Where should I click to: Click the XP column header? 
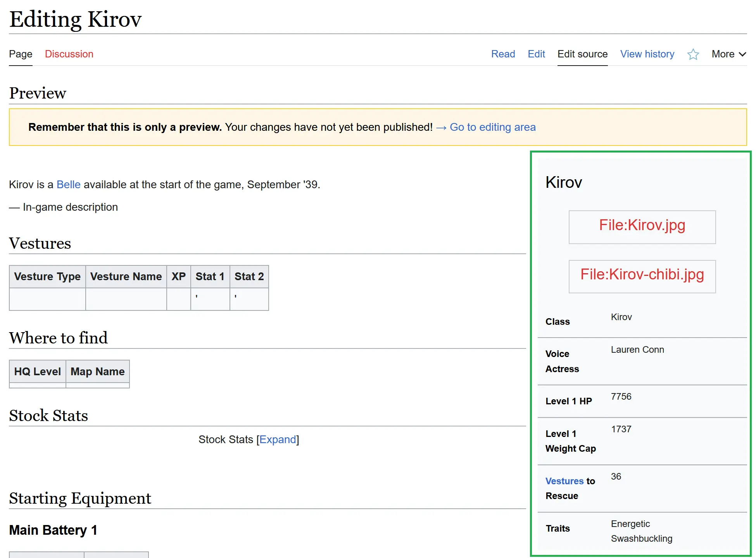click(x=178, y=277)
